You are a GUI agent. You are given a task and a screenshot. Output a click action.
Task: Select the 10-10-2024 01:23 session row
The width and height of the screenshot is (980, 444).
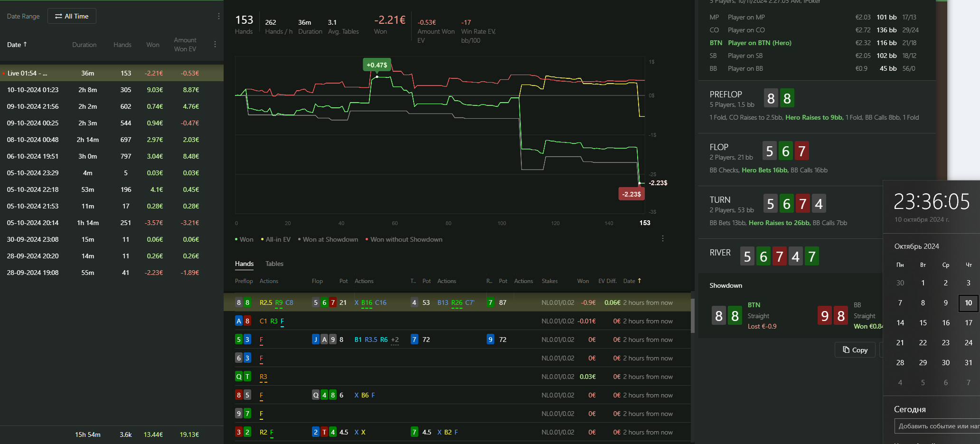pos(112,90)
